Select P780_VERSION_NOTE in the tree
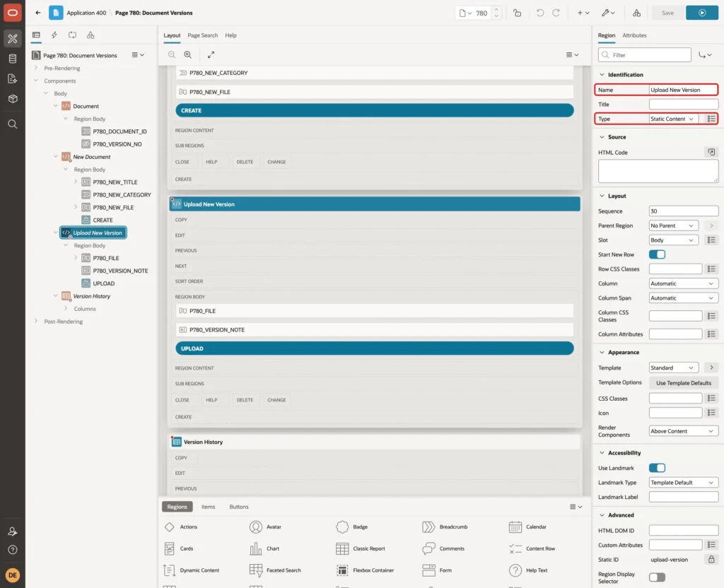The image size is (724, 588). pyautogui.click(x=120, y=271)
